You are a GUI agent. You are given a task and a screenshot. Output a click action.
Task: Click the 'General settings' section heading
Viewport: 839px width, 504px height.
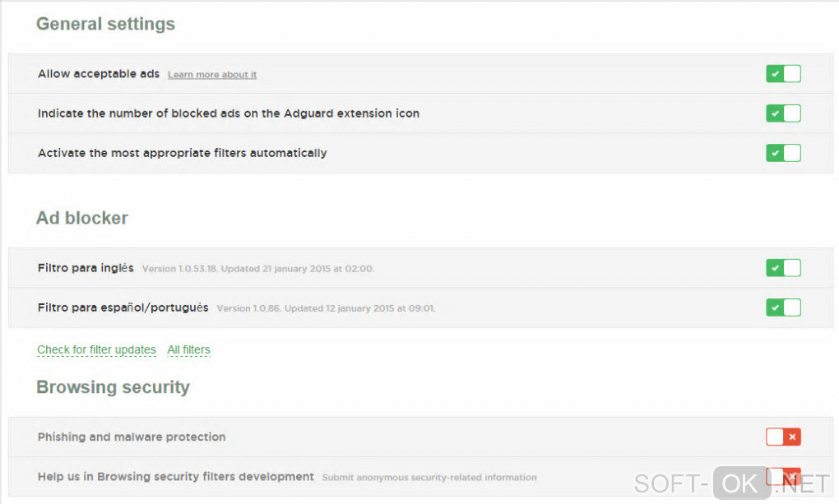click(x=105, y=24)
